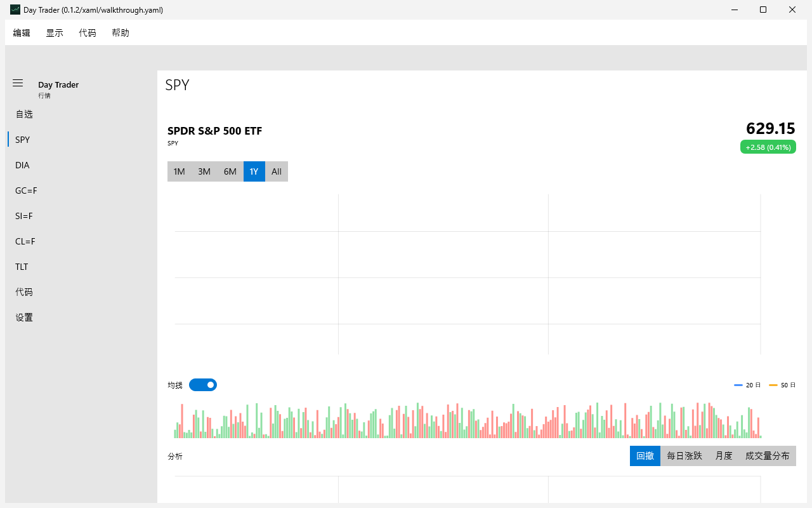Click the main price chart area
Viewport: 812px width, 508px height.
[468, 274]
